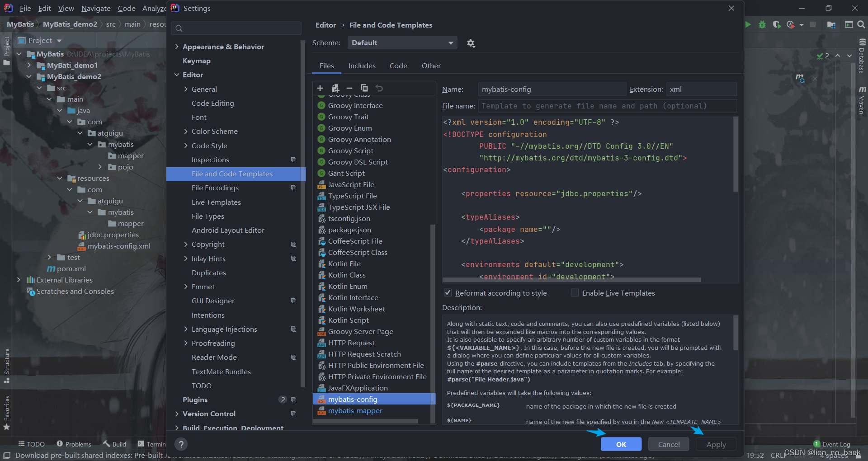Expand the Copyright node

186,244
